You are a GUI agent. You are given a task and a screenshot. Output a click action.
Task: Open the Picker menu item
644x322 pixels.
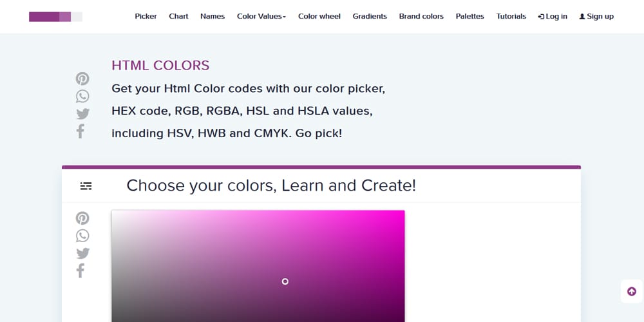tap(146, 17)
